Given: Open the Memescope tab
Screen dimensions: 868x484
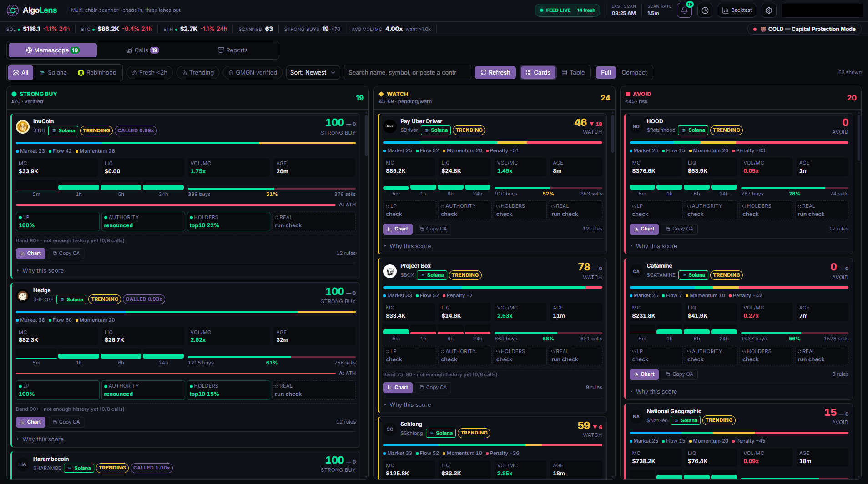Looking at the screenshot, I should pyautogui.click(x=53, y=50).
